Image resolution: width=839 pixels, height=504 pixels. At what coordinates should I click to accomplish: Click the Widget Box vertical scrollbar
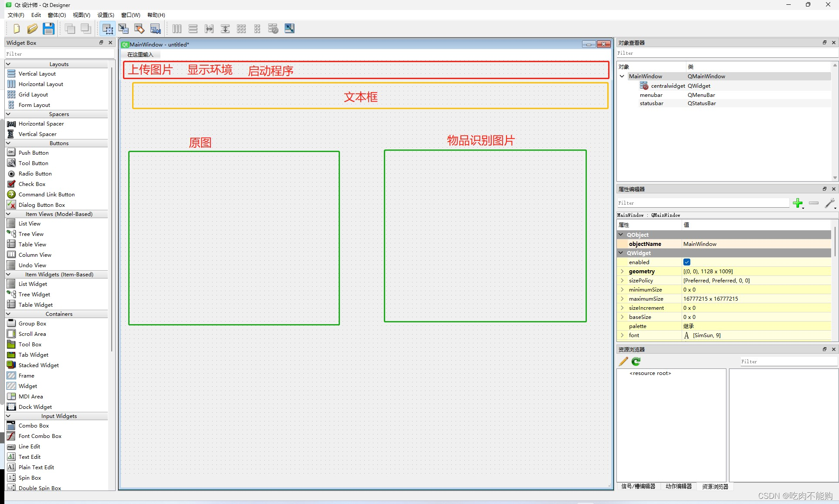[112, 209]
